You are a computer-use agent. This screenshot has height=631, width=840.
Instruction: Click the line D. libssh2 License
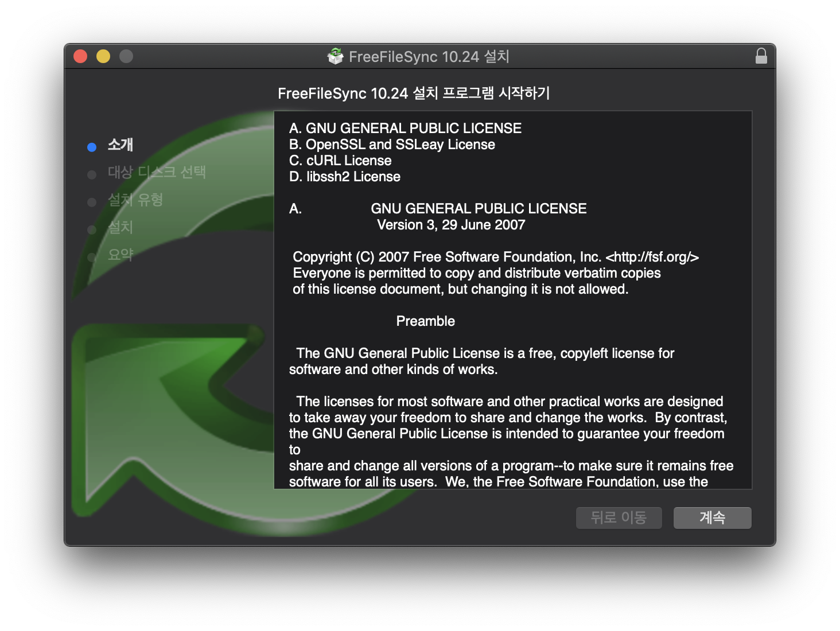pos(345,176)
